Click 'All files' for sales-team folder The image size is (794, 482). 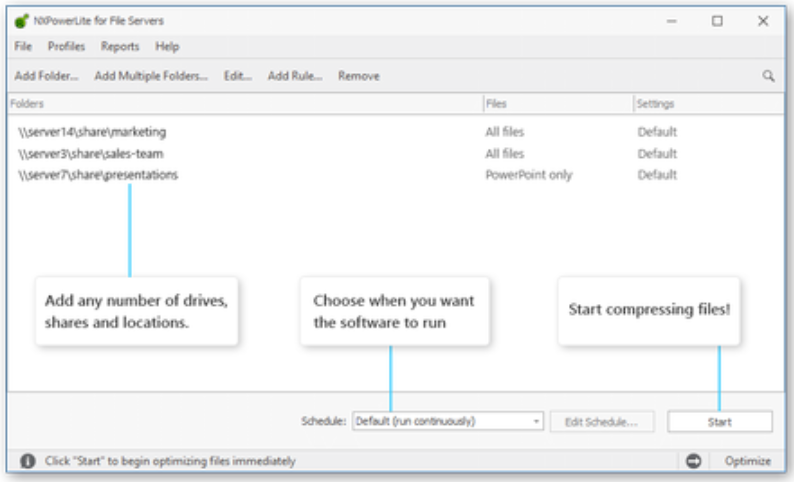pos(504,153)
